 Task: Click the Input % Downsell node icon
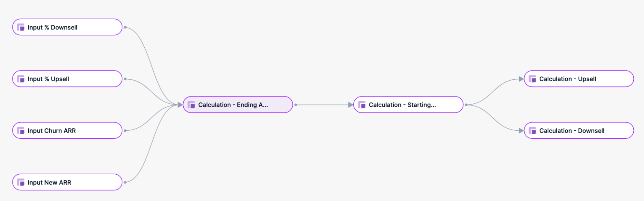pos(21,27)
